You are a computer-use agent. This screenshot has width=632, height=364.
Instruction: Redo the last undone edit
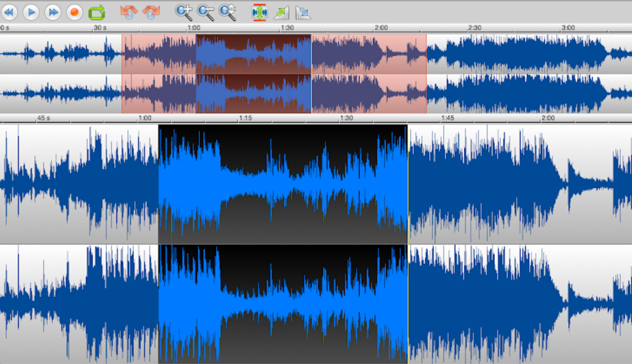point(151,12)
